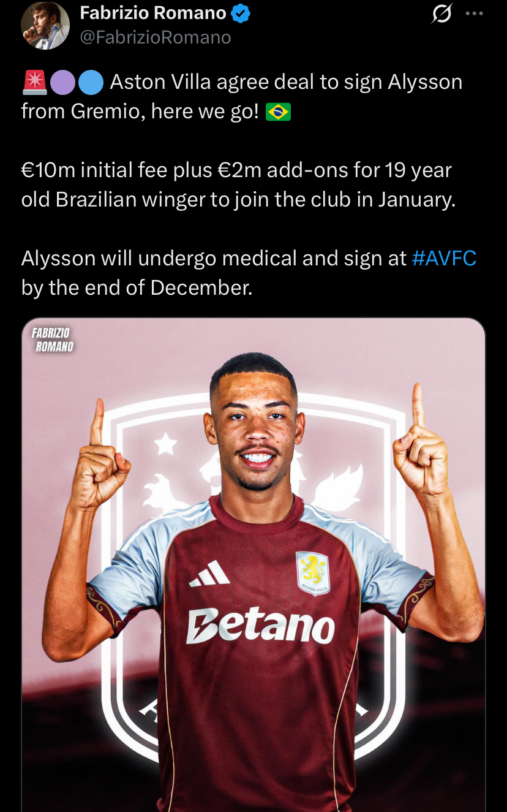The height and width of the screenshot is (812, 507).
Task: Click the Adidas logo on the jersey
Action: [209, 574]
